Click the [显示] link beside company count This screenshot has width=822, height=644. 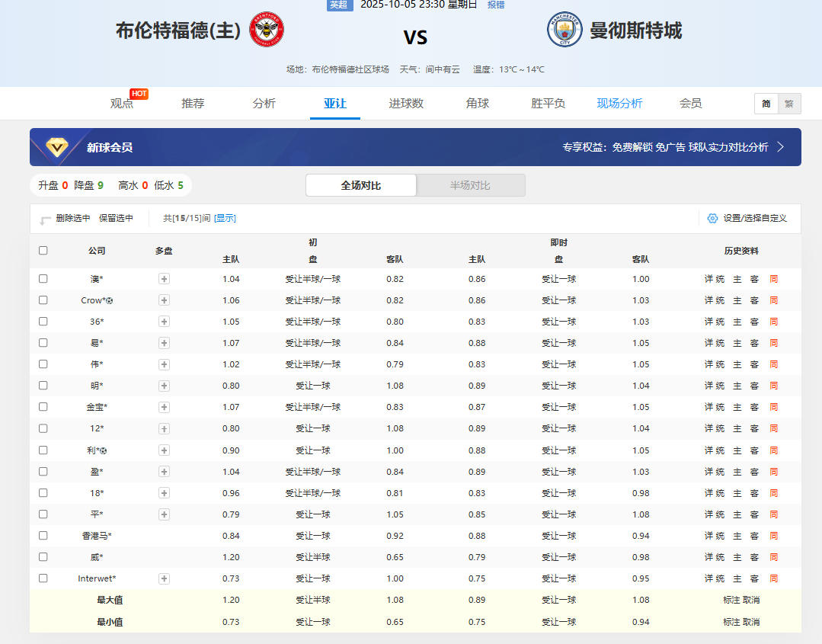[225, 218]
